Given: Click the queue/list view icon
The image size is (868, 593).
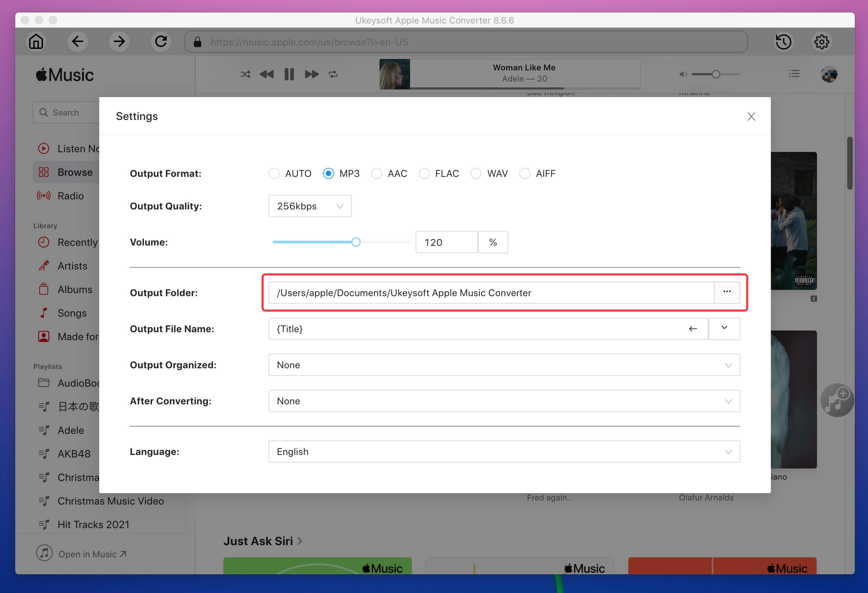Looking at the screenshot, I should pyautogui.click(x=794, y=73).
